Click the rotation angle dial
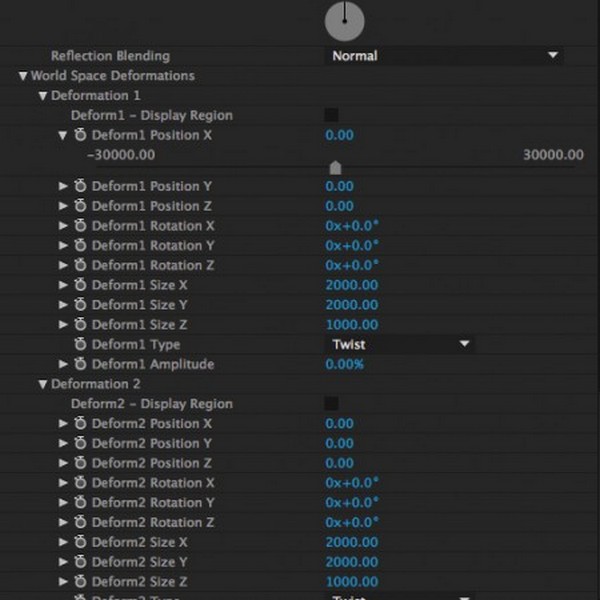Screen dimensions: 600x600 [x=344, y=21]
